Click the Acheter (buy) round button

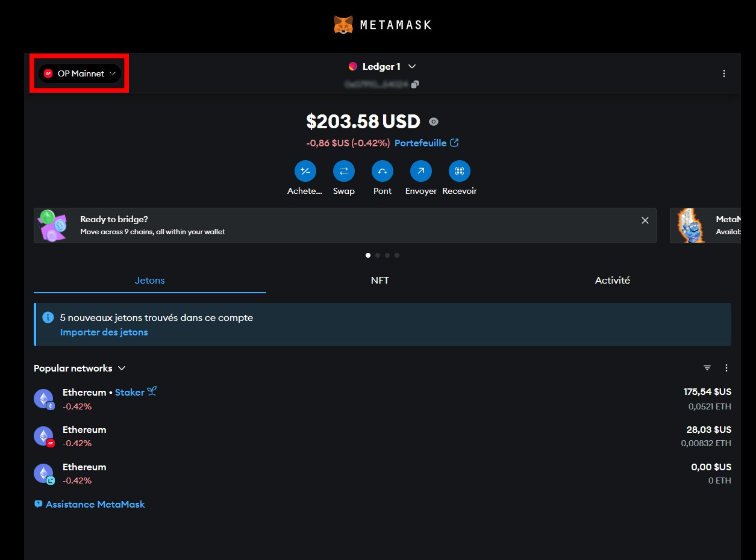[305, 172]
